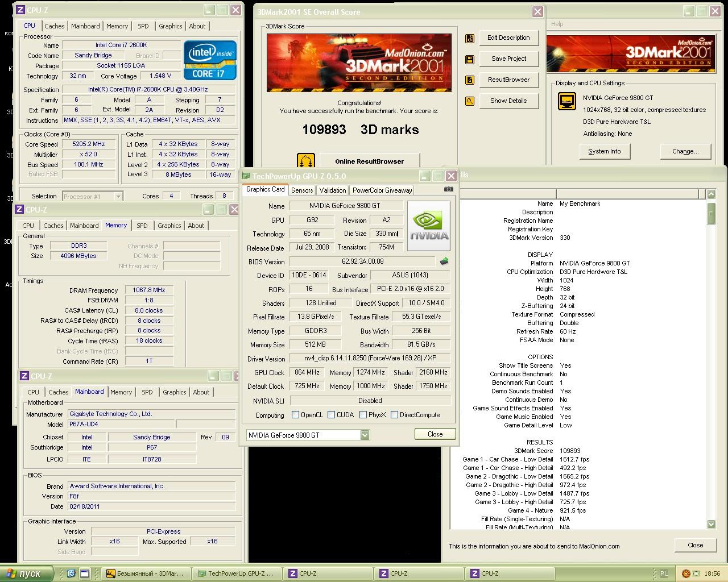Viewport: 728px width, 582px height.
Task: Toggle the PhysX checkbox
Action: tap(363, 415)
